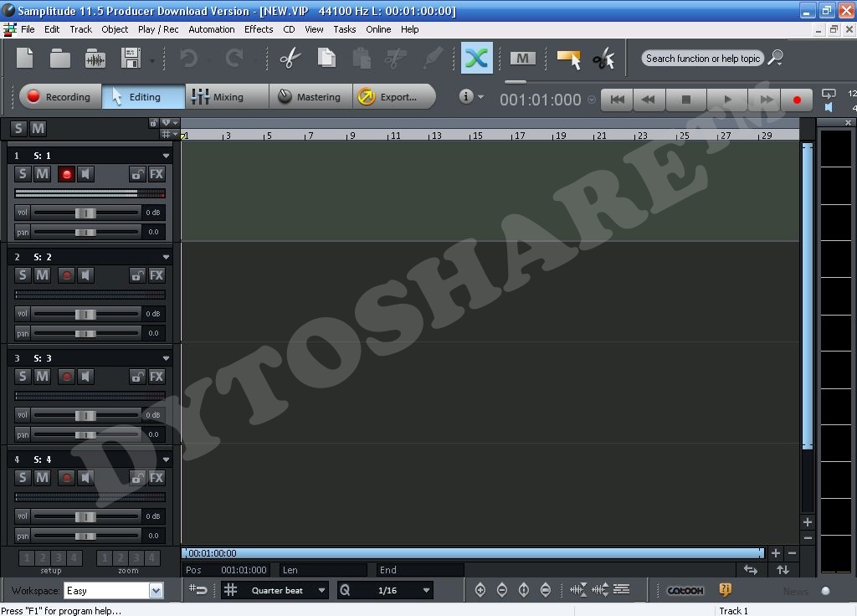Open the Quarter beat grid dropdown
The width and height of the screenshot is (857, 616).
click(x=321, y=590)
